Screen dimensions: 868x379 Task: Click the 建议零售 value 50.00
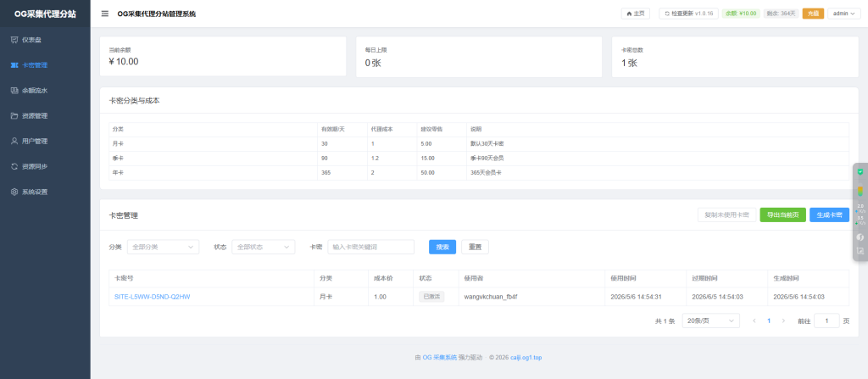point(427,173)
